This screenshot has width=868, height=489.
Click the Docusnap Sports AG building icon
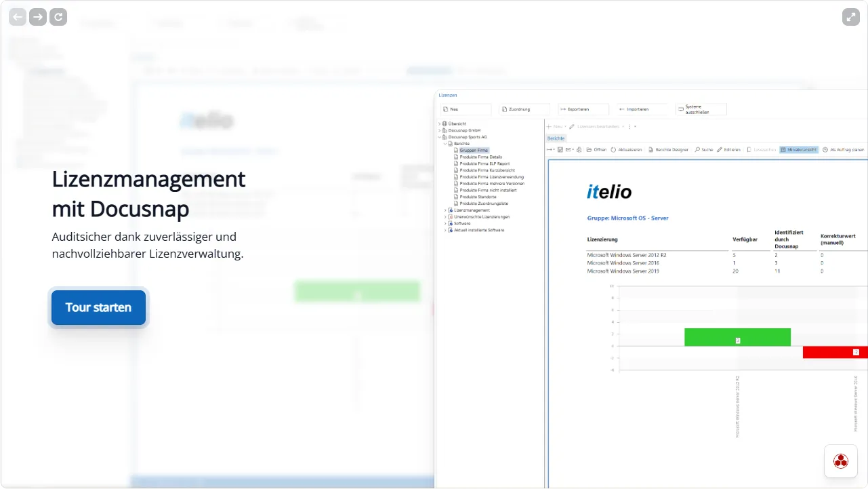445,137
